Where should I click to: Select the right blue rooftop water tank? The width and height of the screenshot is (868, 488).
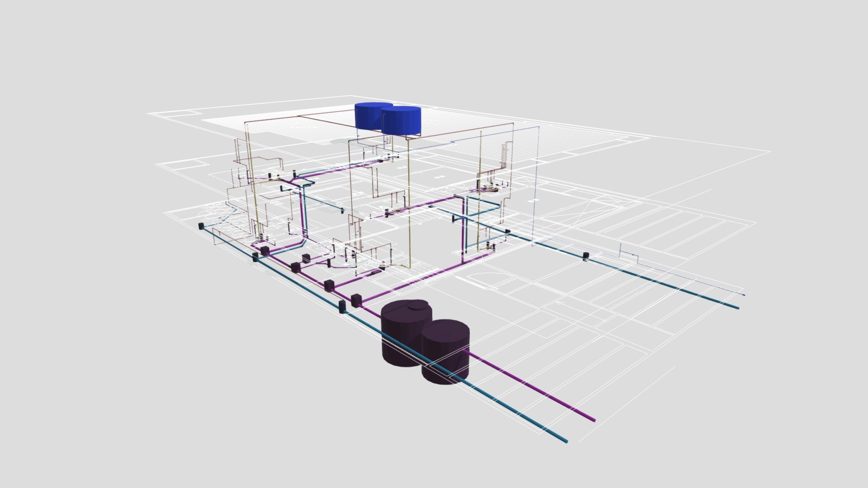(x=401, y=120)
